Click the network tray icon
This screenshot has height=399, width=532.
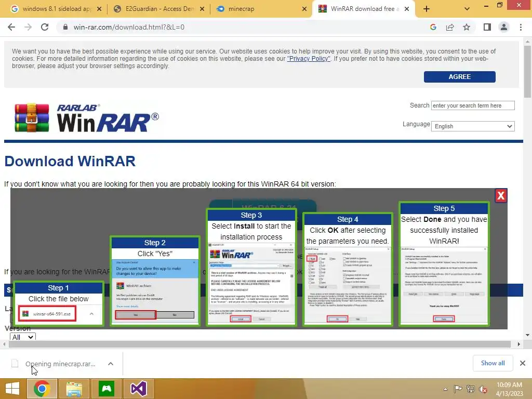(471, 389)
